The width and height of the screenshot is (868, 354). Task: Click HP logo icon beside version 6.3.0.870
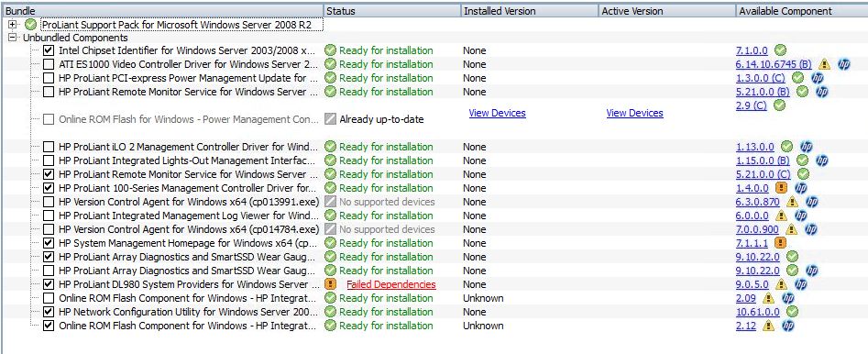(811, 202)
